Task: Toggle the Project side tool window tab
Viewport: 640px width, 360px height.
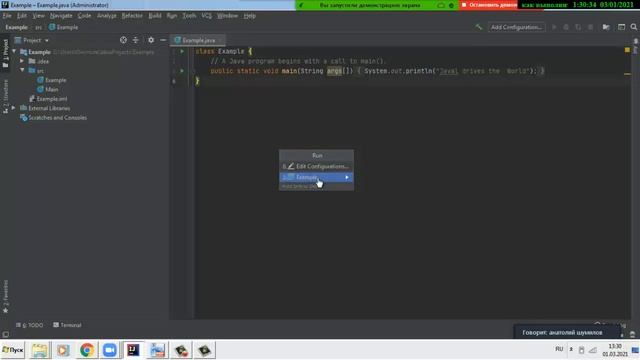Action: click(5, 53)
